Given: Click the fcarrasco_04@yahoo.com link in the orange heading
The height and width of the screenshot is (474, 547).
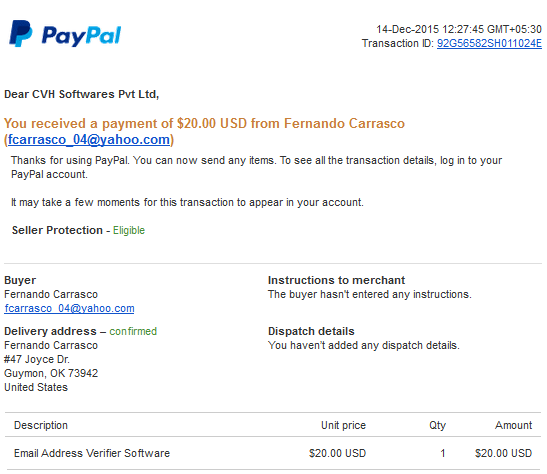Looking at the screenshot, I should 89,140.
